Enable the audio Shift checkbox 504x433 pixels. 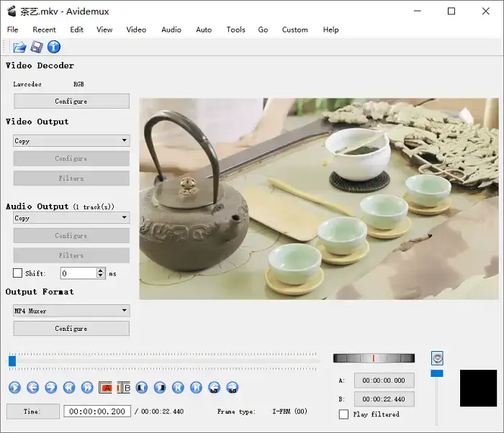pos(18,273)
